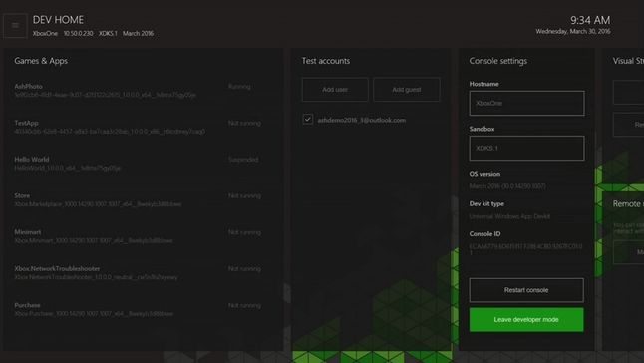Image resolution: width=644 pixels, height=363 pixels.
Task: Click the Games & Apps panel heading
Action: click(41, 61)
